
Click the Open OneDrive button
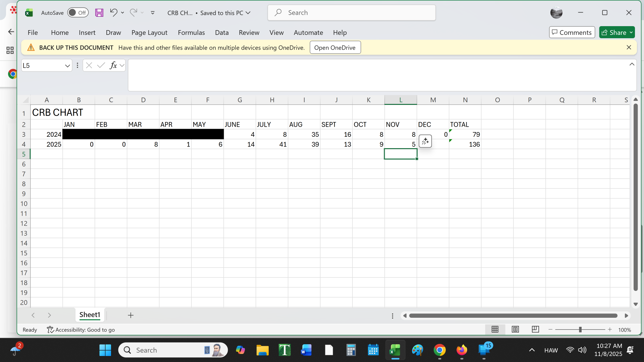(335, 48)
